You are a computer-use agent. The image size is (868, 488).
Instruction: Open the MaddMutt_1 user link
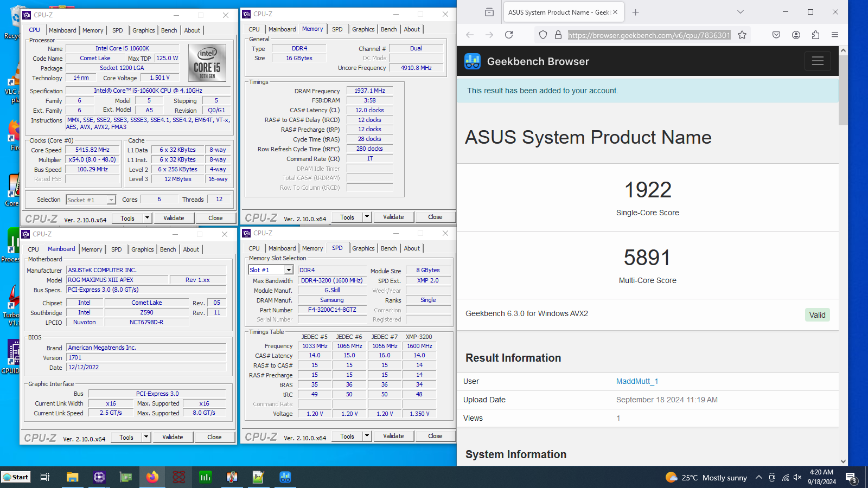(x=637, y=381)
